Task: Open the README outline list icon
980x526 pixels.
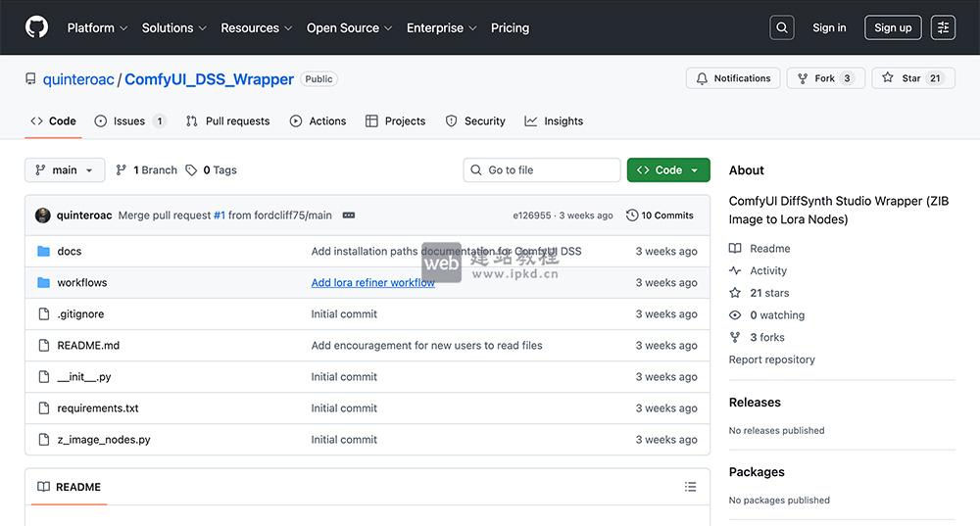Action: [x=690, y=487]
